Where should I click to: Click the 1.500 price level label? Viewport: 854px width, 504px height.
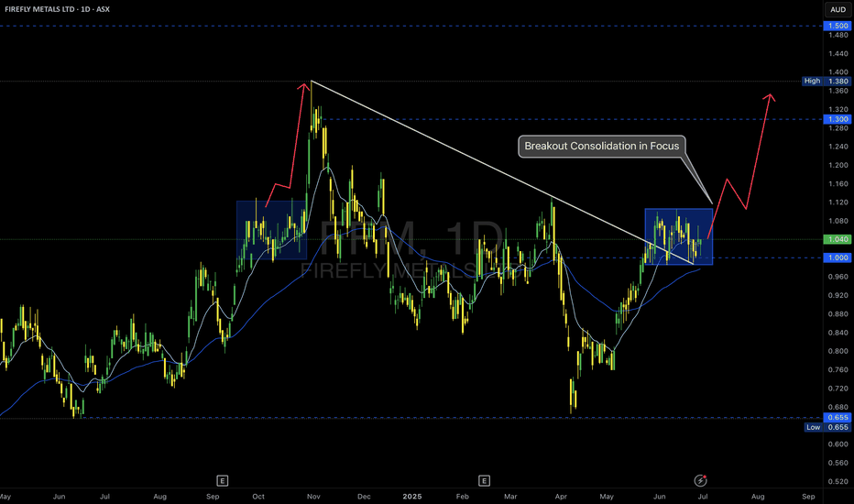(838, 26)
